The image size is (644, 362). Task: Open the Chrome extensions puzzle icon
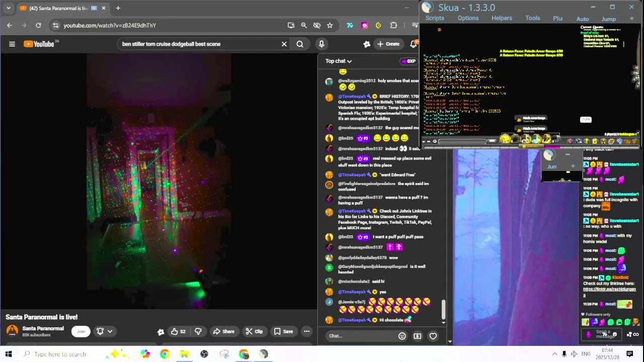pos(393,25)
